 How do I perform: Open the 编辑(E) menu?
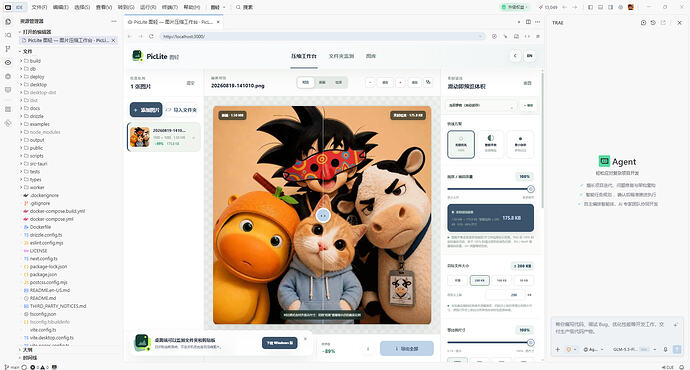[60, 7]
